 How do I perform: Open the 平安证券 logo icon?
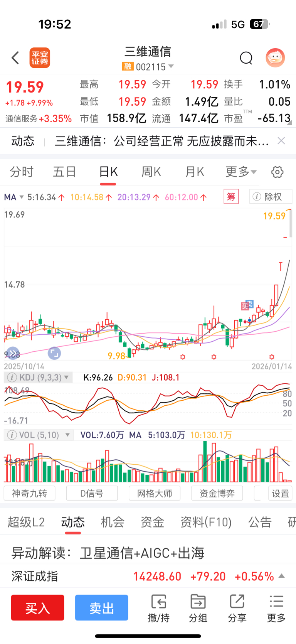[40, 58]
